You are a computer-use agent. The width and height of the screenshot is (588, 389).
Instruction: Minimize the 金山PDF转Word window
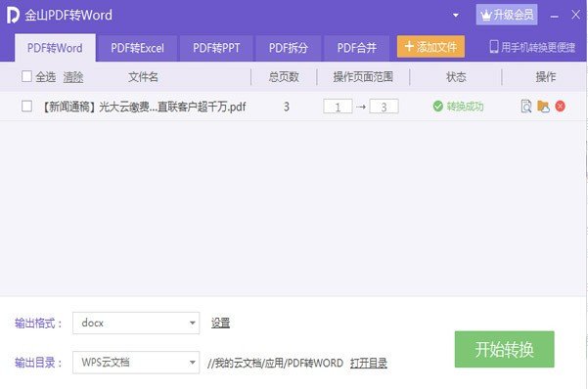(x=555, y=16)
